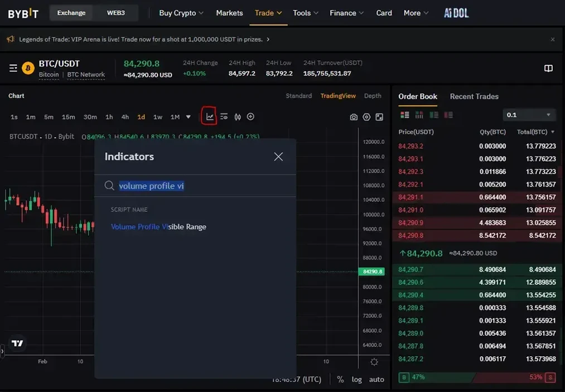Toggle Total(BTC) column dropdown arrow
Viewport: 565px width, 392px height.
(x=553, y=132)
